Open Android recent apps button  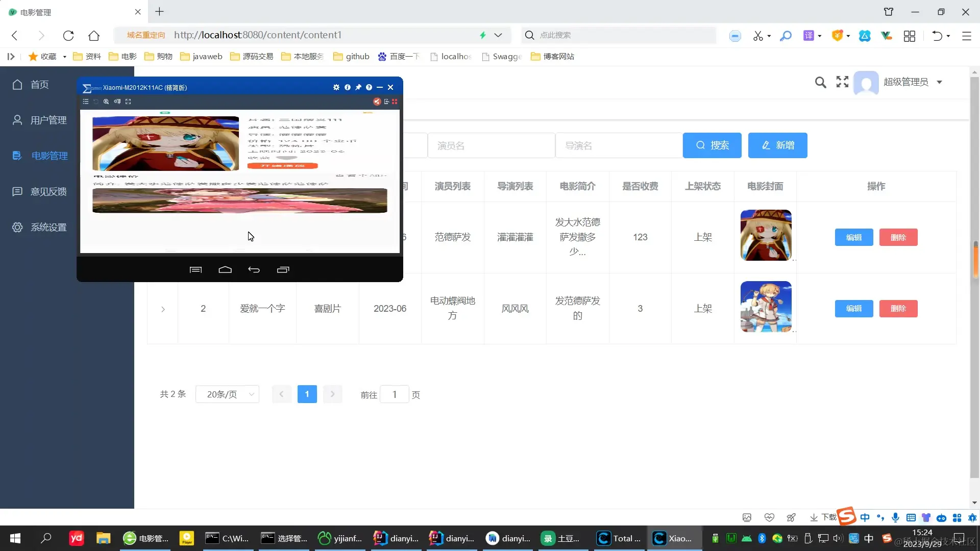pos(283,270)
